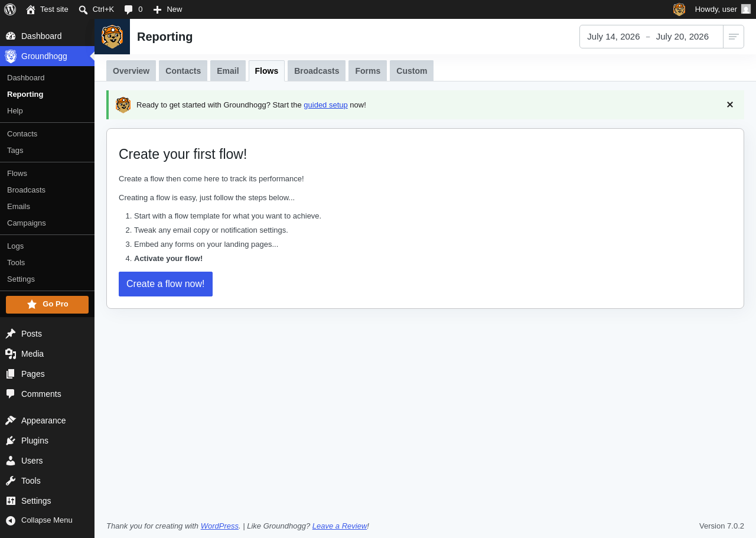Open Settings in Groundhogg submenu
756x538 pixels.
[47, 279]
